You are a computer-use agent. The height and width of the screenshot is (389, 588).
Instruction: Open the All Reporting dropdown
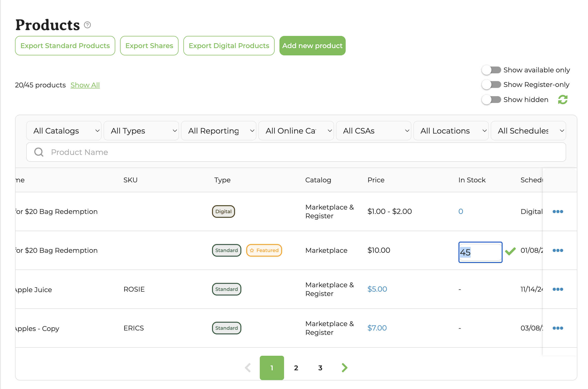click(x=219, y=131)
